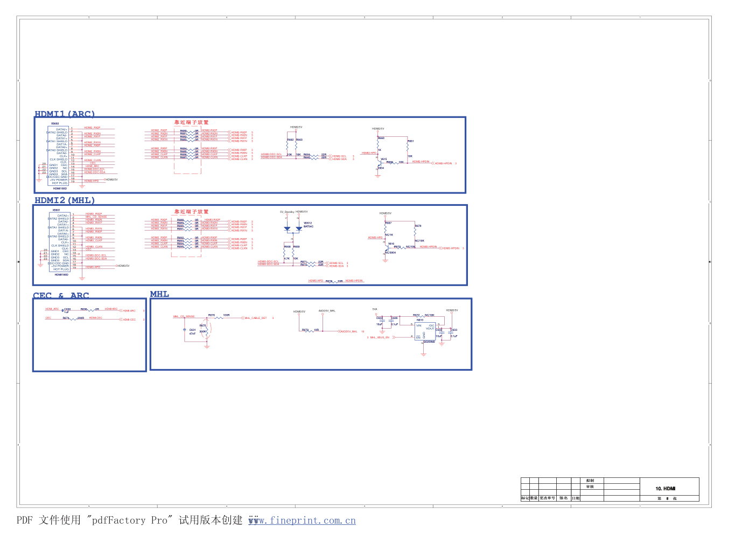This screenshot has width=756, height=535.
Task: Click the HDMI2 (MHL) section title
Action: [x=65, y=200]
